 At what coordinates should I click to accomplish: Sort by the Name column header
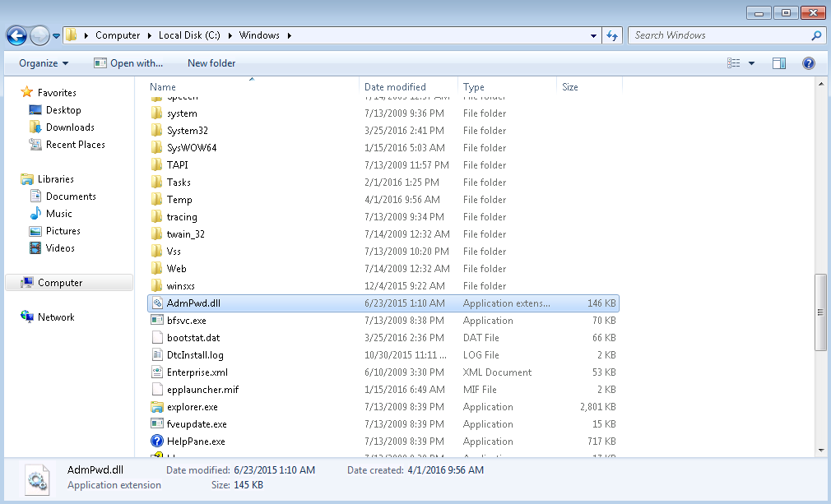[252, 87]
